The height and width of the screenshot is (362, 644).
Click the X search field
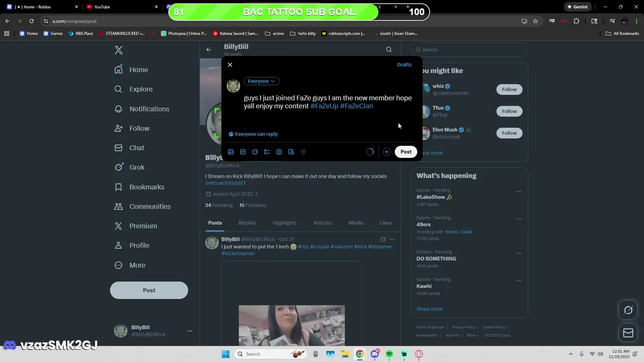(470, 49)
